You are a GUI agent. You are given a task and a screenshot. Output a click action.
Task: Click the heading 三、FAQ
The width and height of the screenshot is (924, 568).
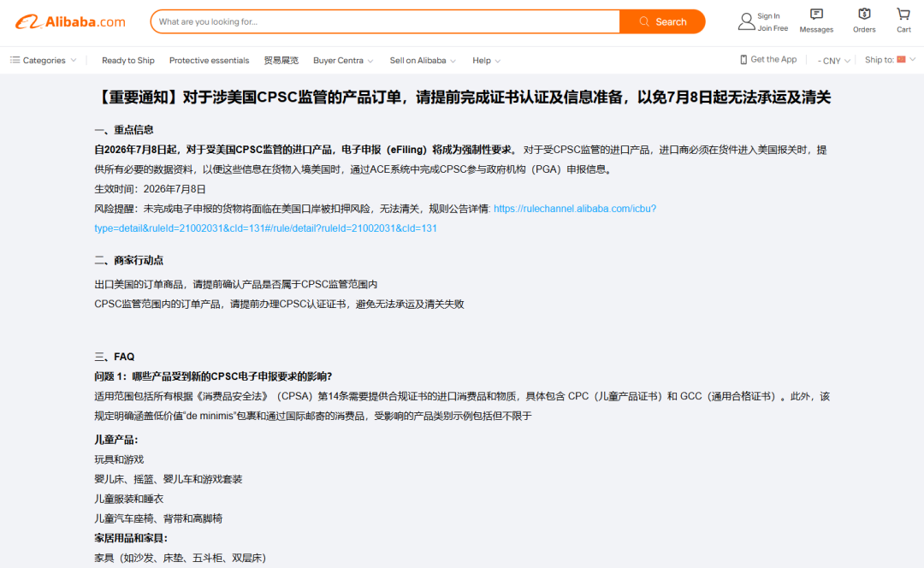(115, 357)
